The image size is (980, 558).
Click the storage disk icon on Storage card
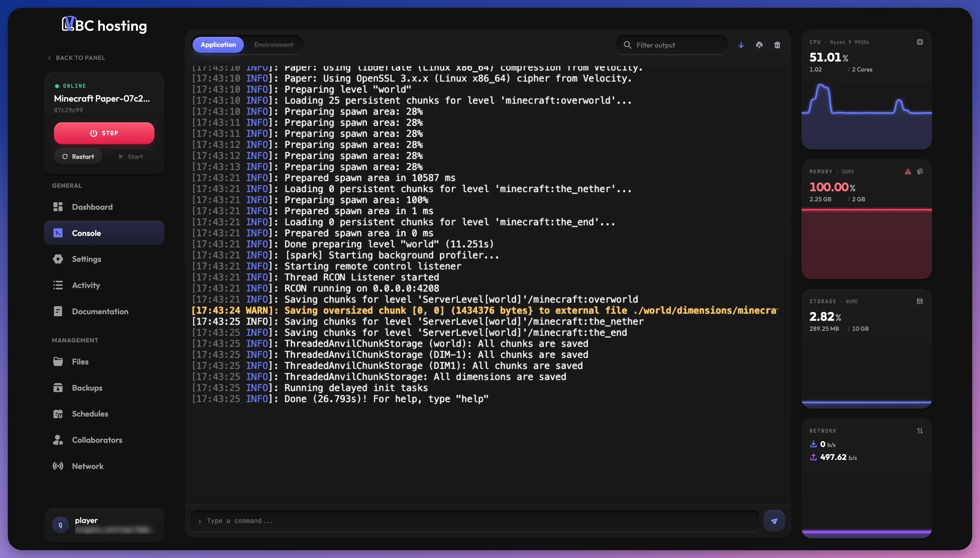point(919,301)
